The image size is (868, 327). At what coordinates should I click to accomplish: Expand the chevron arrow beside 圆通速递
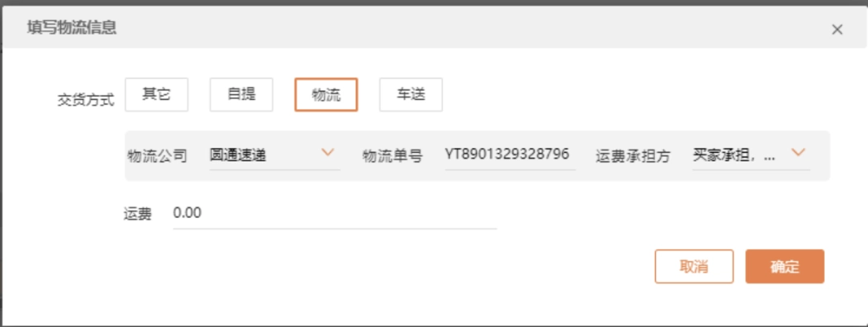[x=328, y=152]
